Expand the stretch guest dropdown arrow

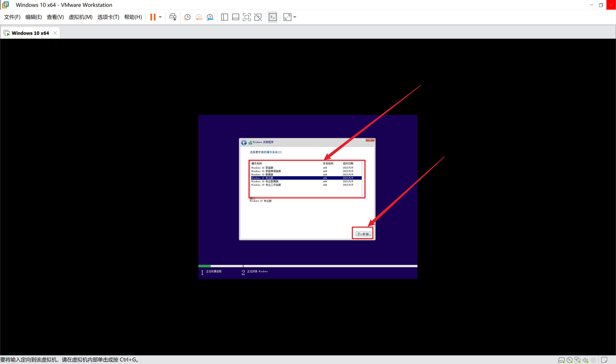coord(295,17)
